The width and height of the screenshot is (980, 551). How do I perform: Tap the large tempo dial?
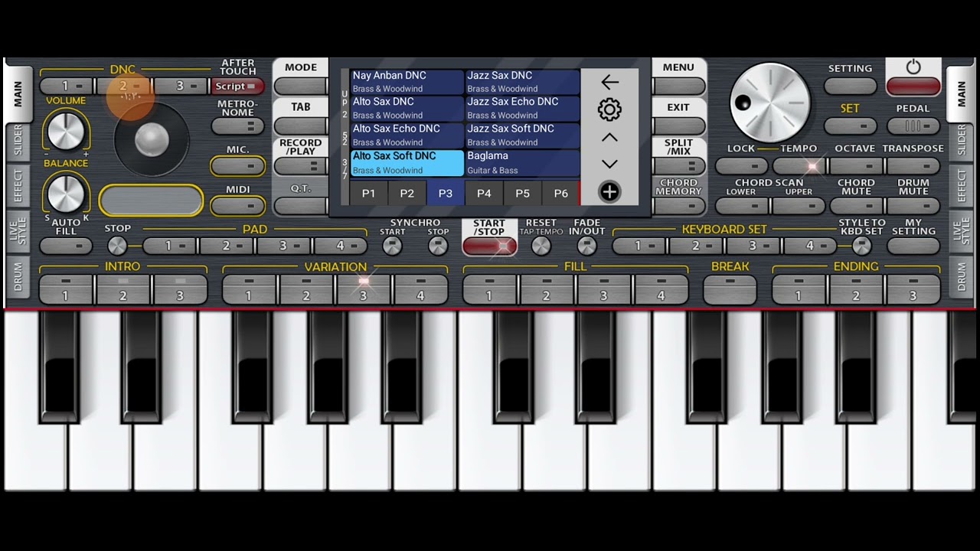[769, 103]
